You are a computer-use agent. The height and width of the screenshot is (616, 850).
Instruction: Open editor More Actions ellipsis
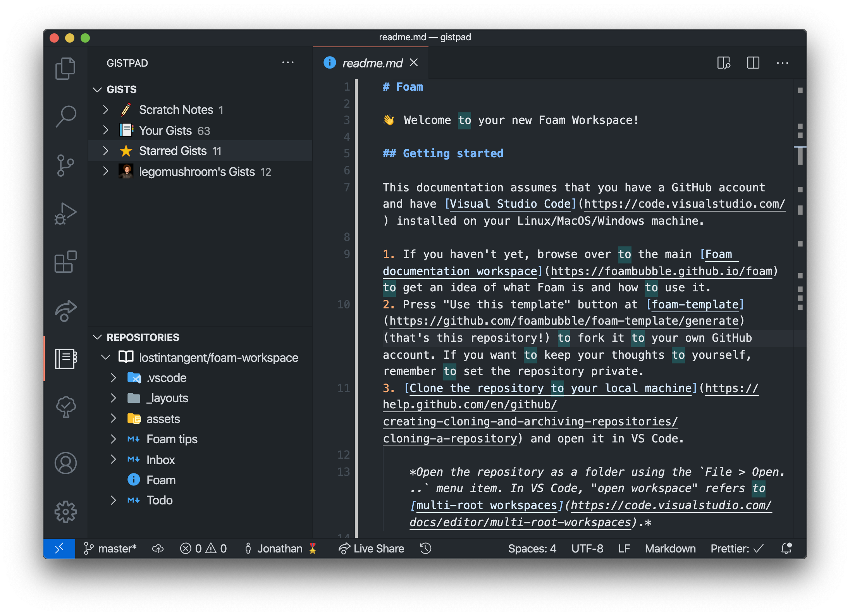[x=782, y=63]
